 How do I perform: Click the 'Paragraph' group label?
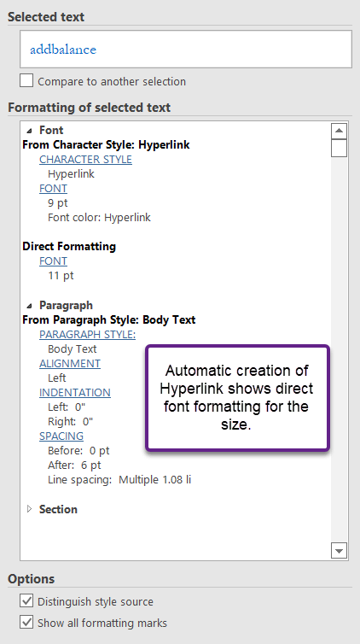point(66,306)
